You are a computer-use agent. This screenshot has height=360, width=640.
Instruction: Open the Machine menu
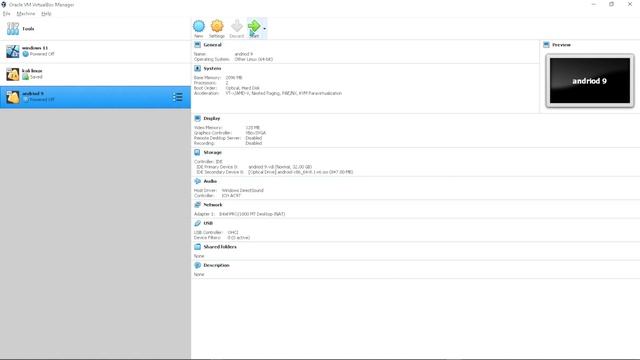26,13
